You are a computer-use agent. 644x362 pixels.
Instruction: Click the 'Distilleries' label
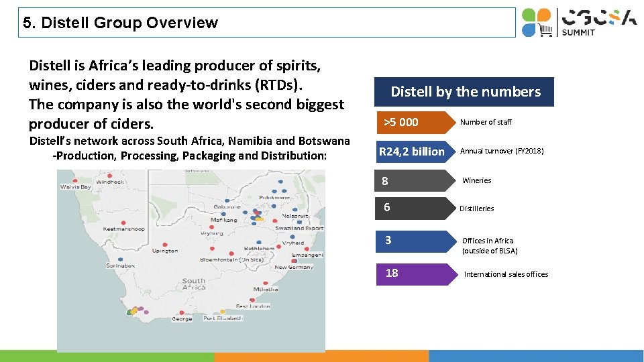tap(476, 208)
